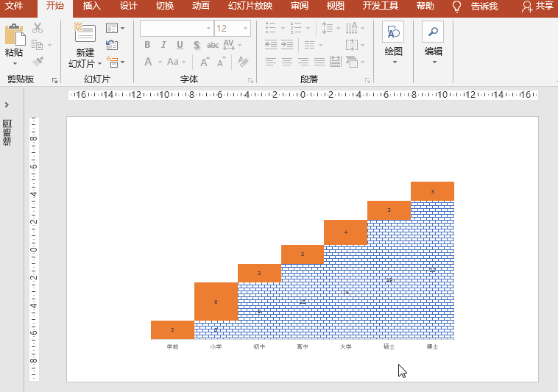Switch to the Design (设计) tab
The height and width of the screenshot is (392, 558).
coord(129,6)
